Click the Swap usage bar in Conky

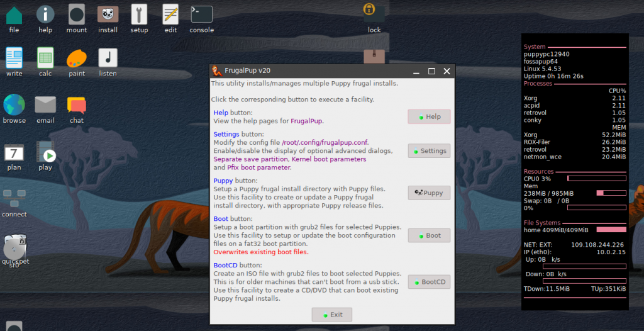[x=597, y=208]
